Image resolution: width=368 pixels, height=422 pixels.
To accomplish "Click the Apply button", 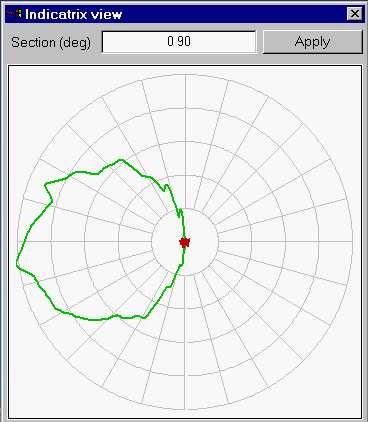I will point(312,42).
